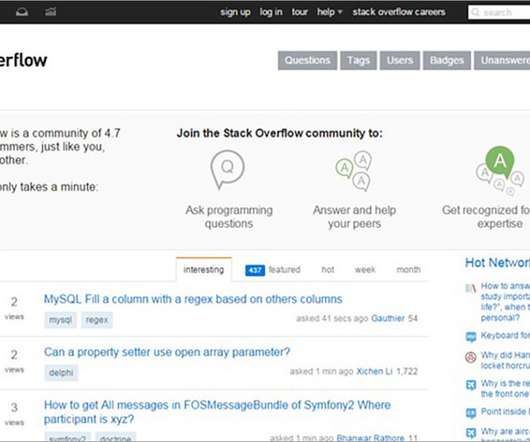Click site icon beside 'Keyboard for' hot question

click(471, 337)
